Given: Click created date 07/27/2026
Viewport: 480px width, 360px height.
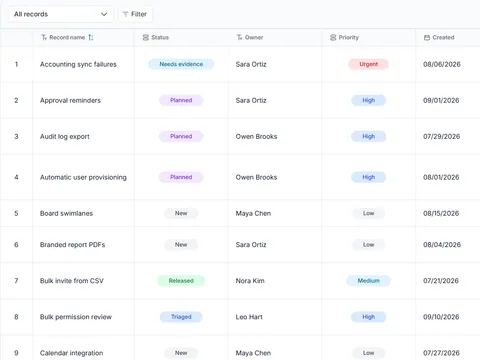Looking at the screenshot, I should pyautogui.click(x=441, y=353).
